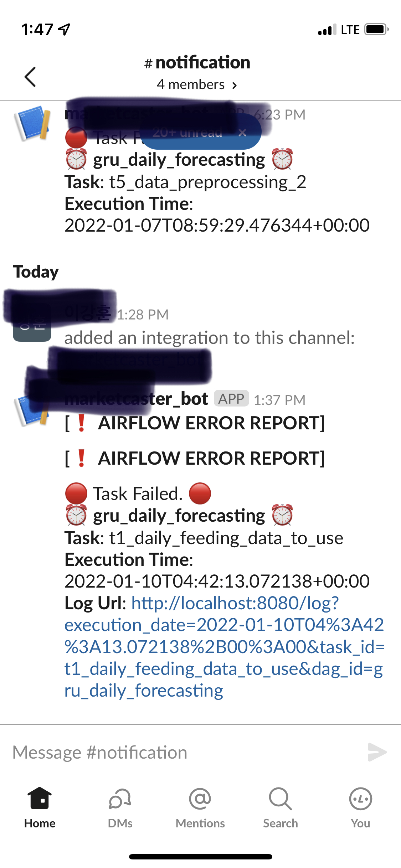Switch to the DMs tab

(120, 808)
